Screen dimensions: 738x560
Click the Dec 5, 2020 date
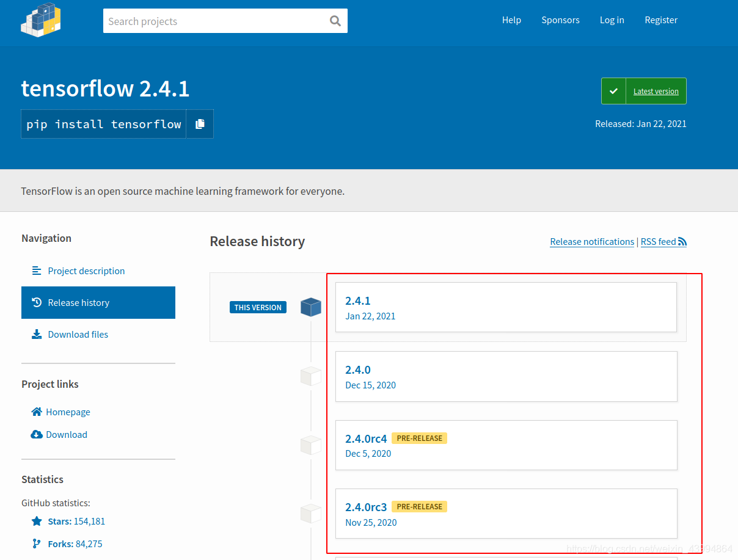[368, 453]
